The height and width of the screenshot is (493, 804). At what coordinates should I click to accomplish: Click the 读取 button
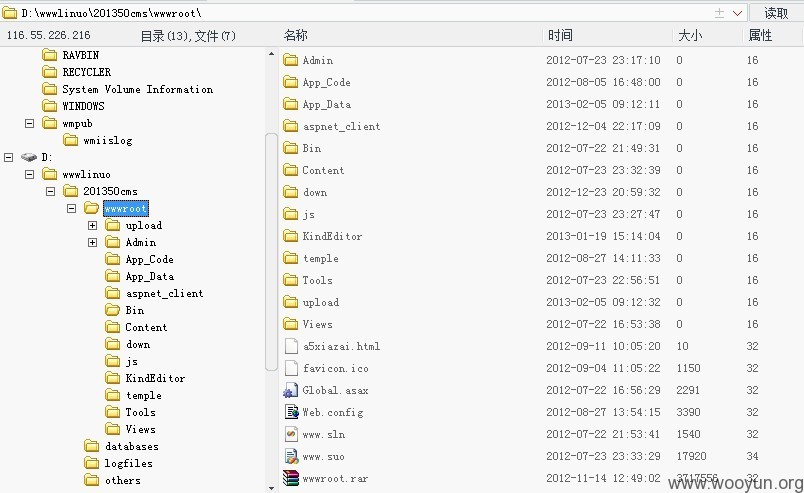click(x=776, y=12)
